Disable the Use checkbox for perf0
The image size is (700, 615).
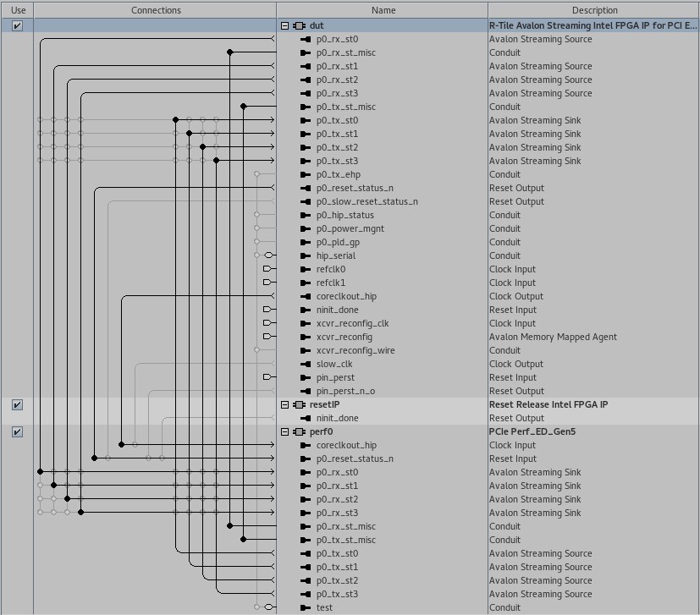pyautogui.click(x=17, y=432)
